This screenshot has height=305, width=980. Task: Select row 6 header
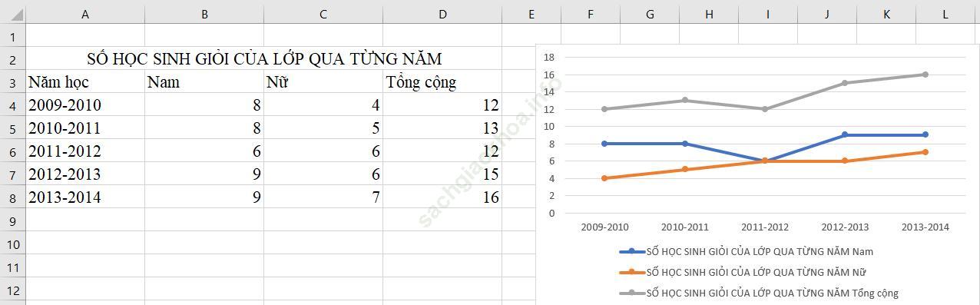[x=12, y=151]
